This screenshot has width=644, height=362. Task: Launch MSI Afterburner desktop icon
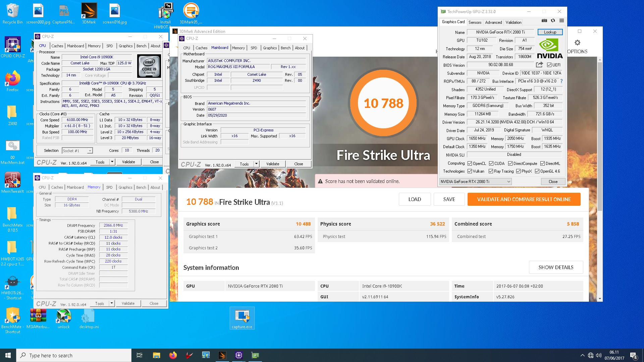[38, 318]
